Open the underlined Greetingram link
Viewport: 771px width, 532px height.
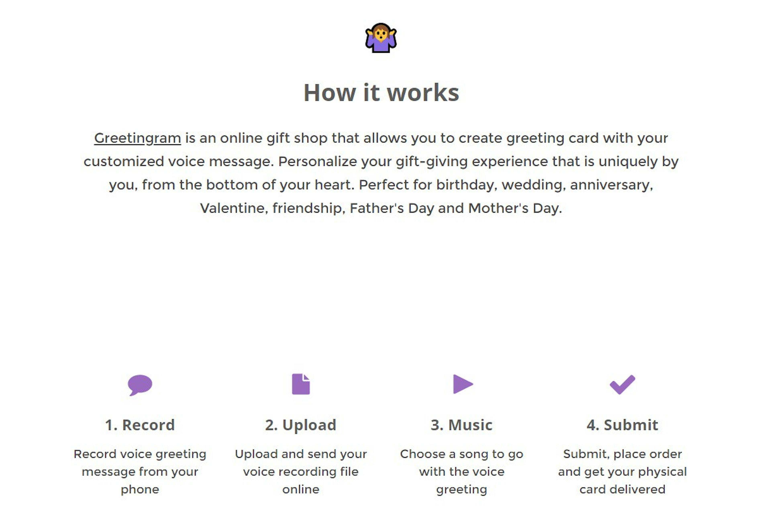[137, 138]
